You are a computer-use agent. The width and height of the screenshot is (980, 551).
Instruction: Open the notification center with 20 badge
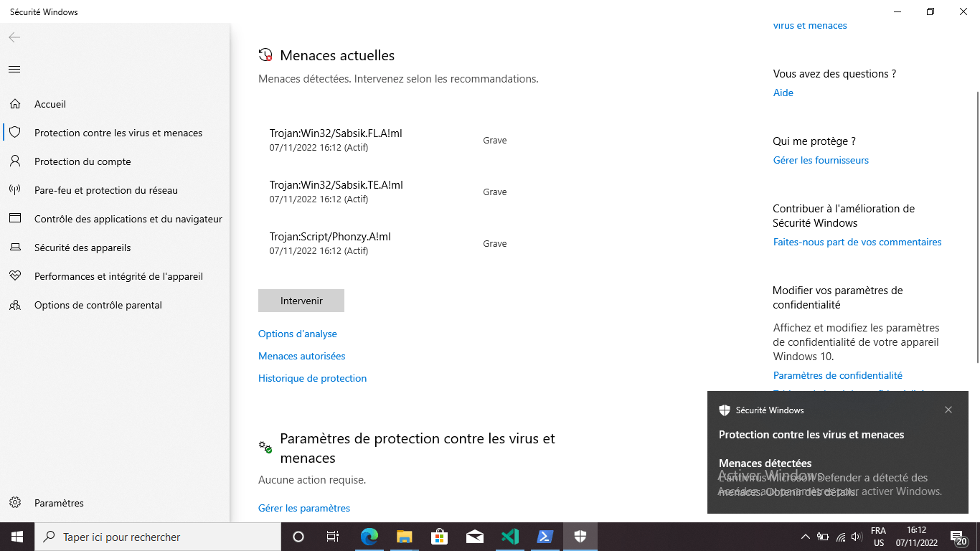958,537
